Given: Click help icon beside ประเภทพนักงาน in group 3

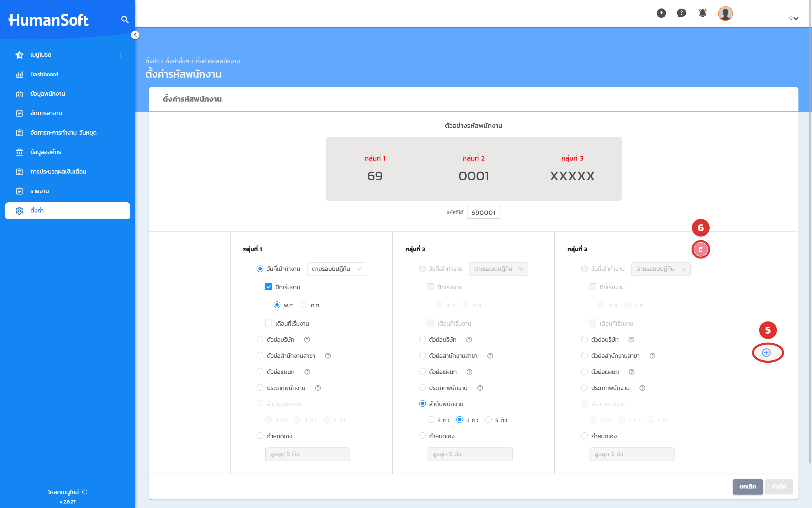Looking at the screenshot, I should [642, 388].
